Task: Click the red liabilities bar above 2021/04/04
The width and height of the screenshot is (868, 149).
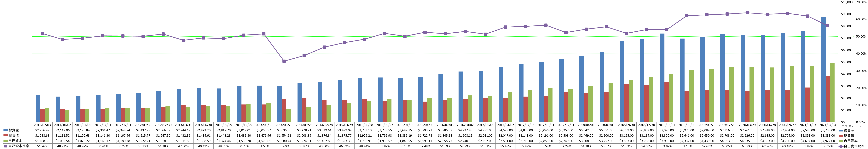Action: pyautogui.click(x=828, y=99)
